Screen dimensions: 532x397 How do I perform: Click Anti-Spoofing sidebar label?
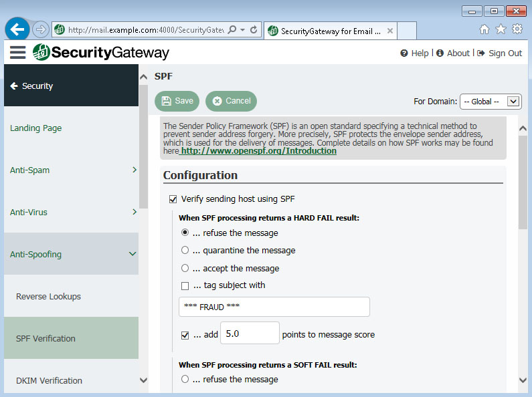point(35,255)
